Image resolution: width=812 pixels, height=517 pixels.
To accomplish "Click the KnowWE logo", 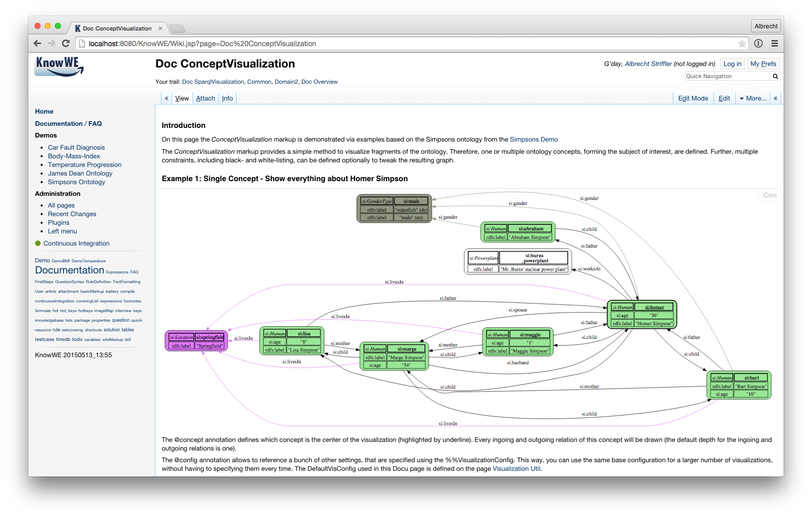I will pos(59,66).
